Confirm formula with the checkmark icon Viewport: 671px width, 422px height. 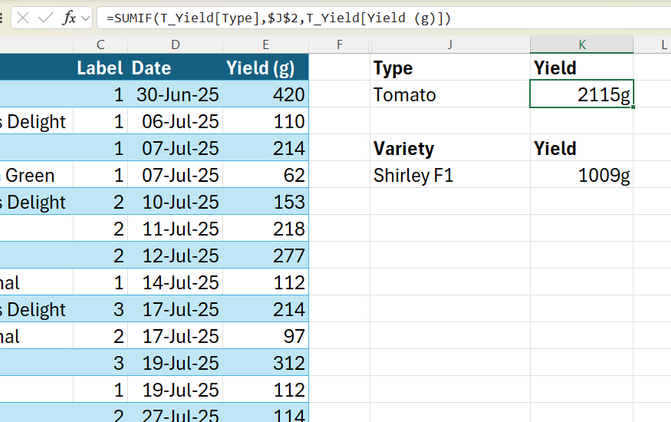(x=45, y=18)
